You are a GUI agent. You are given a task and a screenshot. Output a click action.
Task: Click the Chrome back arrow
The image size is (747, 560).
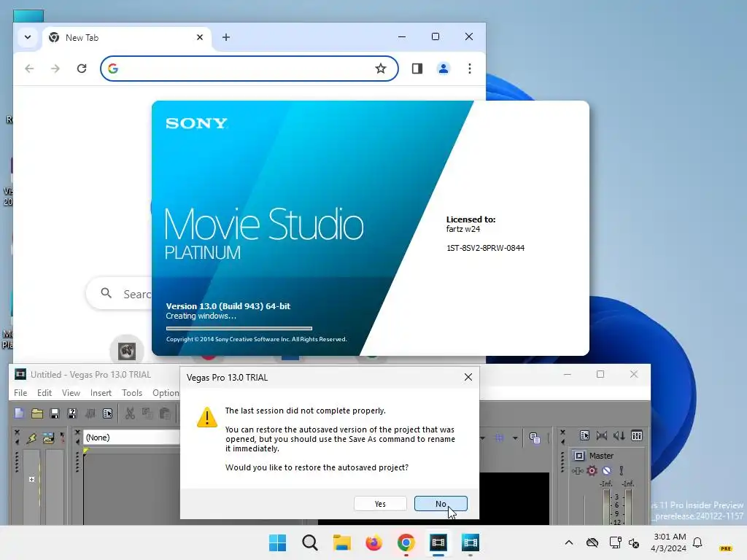click(29, 69)
